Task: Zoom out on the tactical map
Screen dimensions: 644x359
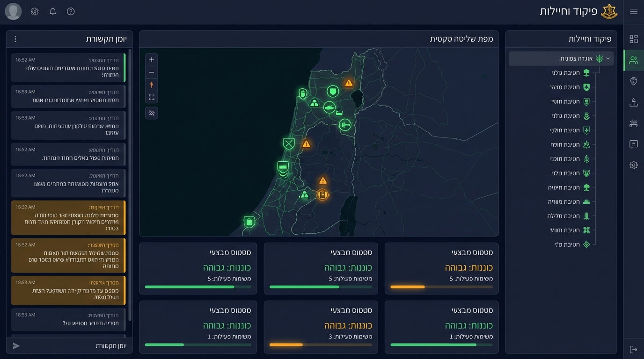Action: pos(152,72)
